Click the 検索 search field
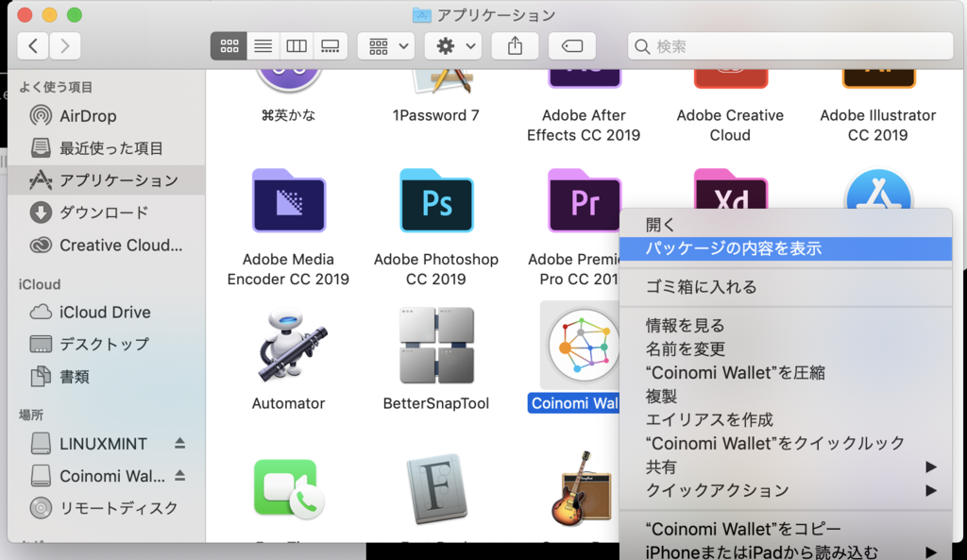 click(x=790, y=46)
